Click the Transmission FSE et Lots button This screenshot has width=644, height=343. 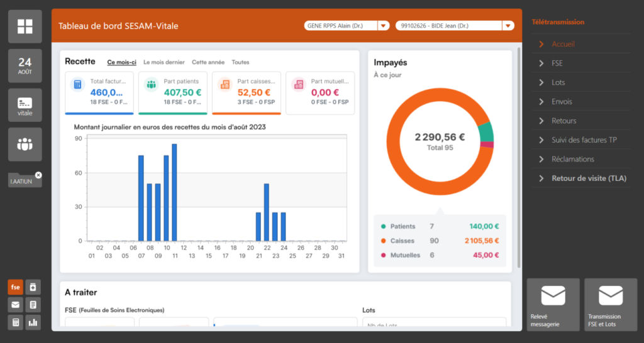click(x=610, y=305)
